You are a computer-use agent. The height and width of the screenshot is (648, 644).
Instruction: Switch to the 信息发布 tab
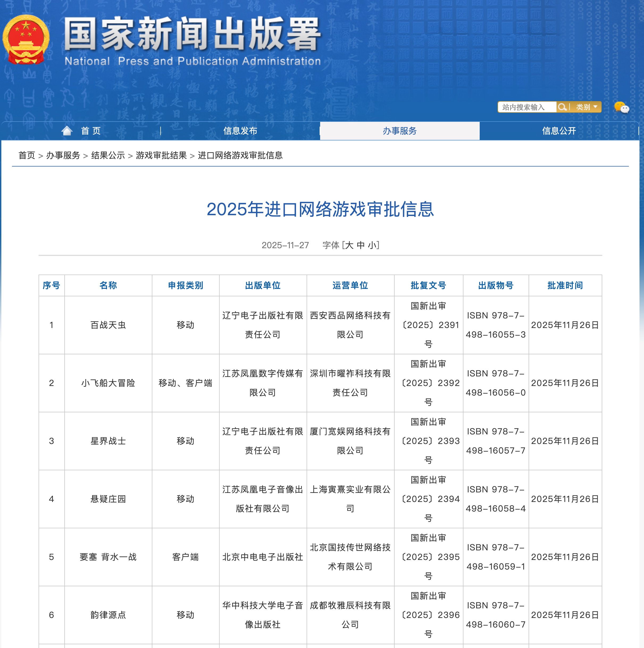pyautogui.click(x=240, y=131)
